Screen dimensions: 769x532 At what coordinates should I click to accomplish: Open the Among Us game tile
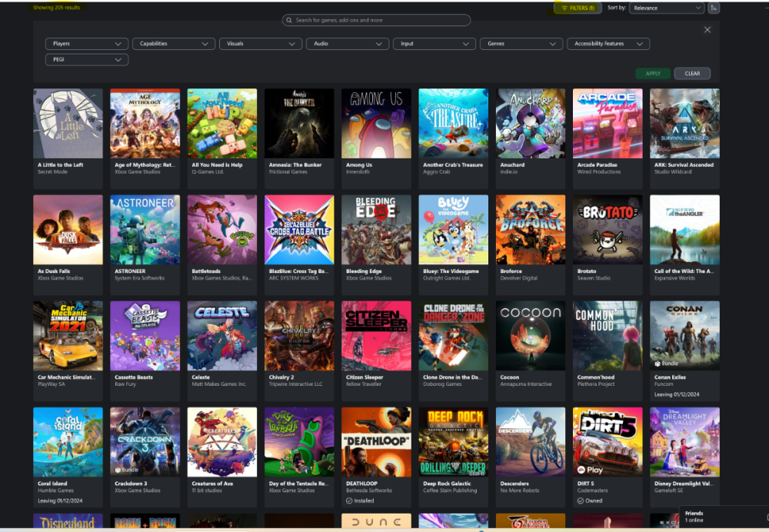(x=376, y=123)
